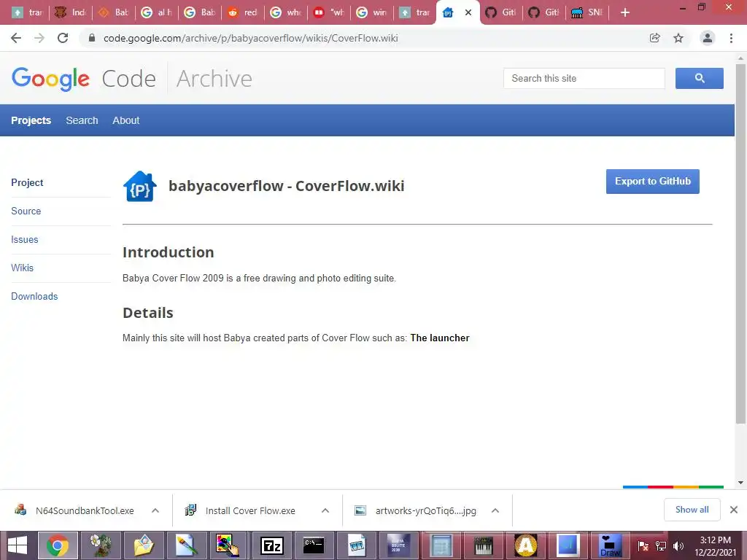This screenshot has width=747, height=560.
Task: Open the flower icon taskbar app
Action: 101,545
